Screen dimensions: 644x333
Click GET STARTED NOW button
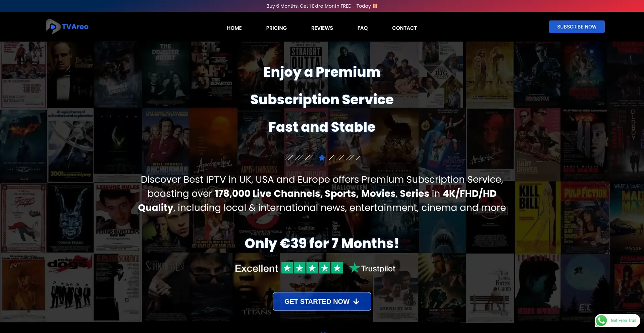pyautogui.click(x=322, y=301)
